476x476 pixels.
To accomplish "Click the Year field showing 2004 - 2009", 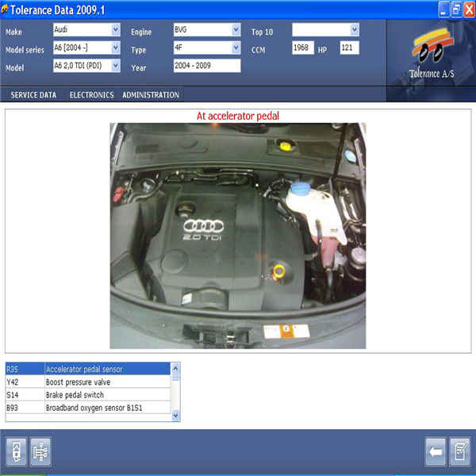I will [x=206, y=67].
